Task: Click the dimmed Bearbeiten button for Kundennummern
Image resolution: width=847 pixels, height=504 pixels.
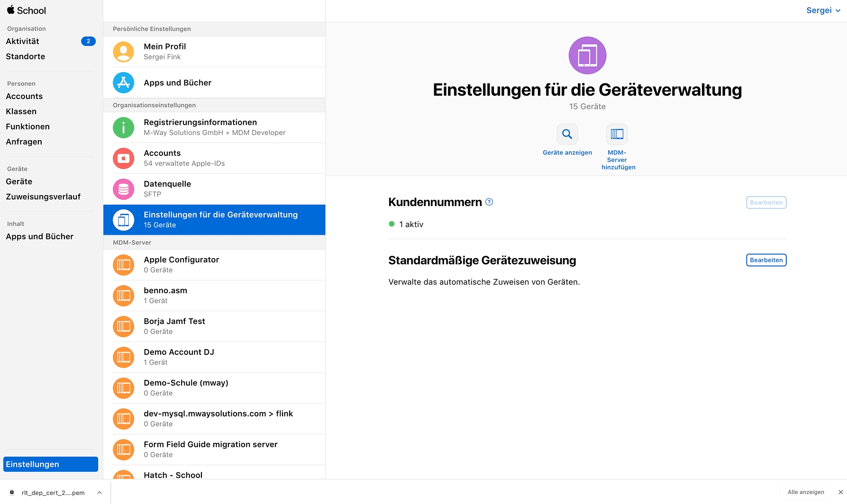Action: [x=766, y=202]
